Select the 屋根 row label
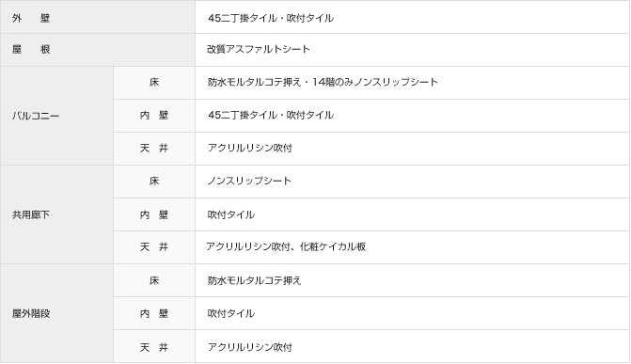Screen dimensions: 631x364 [98, 50]
